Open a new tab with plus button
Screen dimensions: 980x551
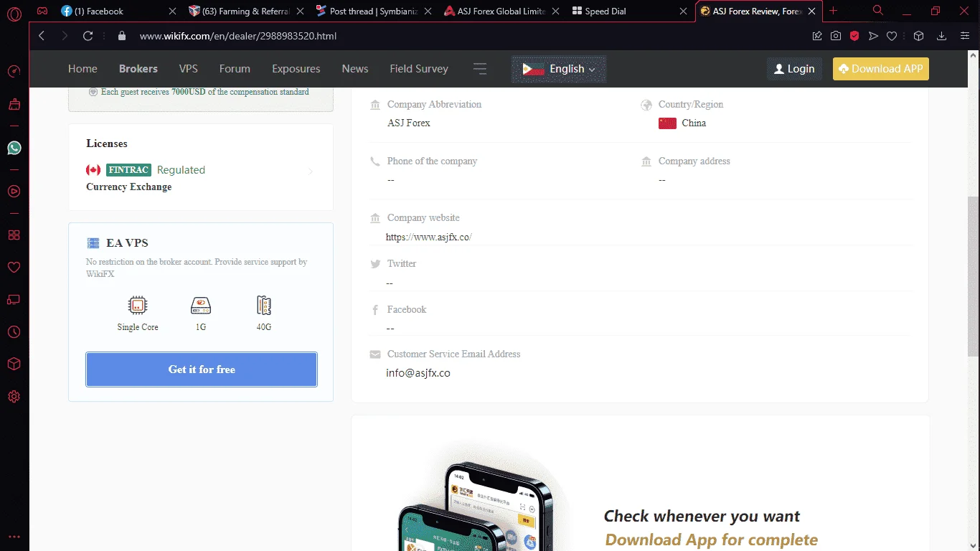833,11
